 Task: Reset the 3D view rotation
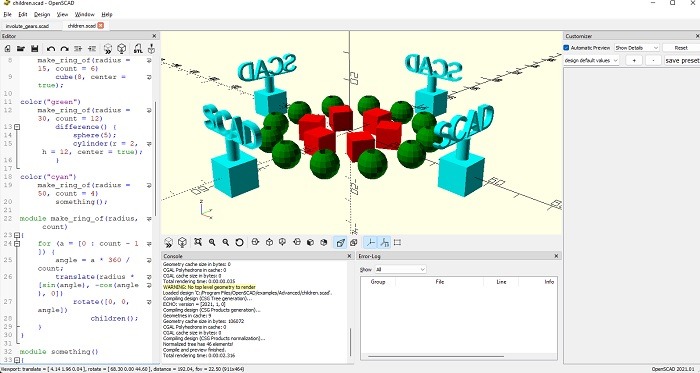click(239, 242)
